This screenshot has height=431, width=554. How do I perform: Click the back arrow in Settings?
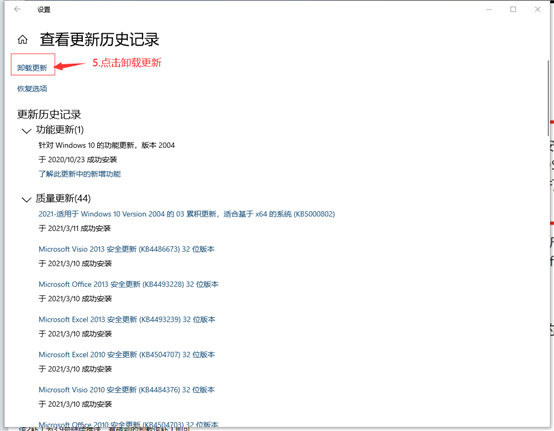[17, 10]
